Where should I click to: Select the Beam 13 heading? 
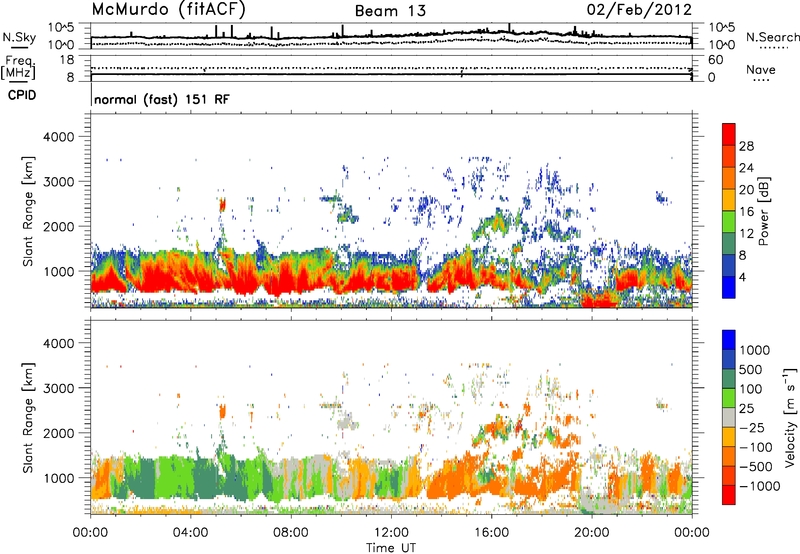click(x=390, y=11)
